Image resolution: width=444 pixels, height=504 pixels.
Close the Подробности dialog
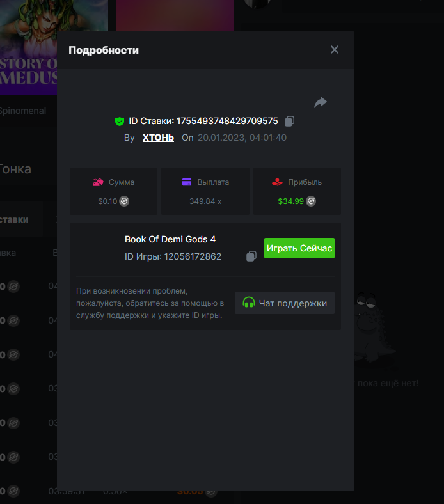(x=334, y=50)
